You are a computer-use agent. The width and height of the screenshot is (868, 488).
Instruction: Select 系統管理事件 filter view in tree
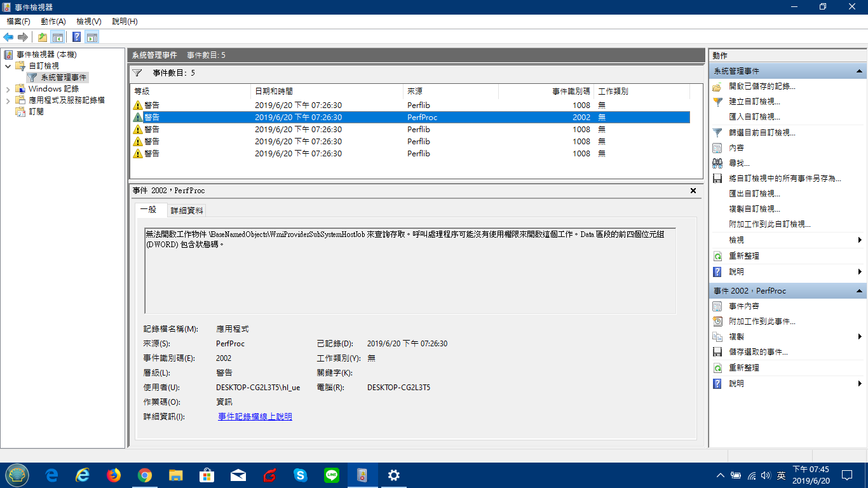[64, 78]
